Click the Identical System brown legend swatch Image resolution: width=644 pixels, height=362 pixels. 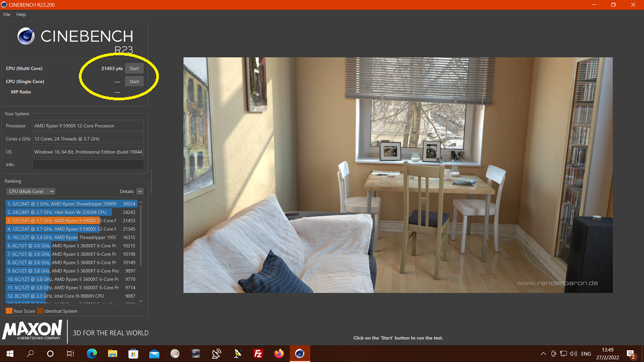point(40,311)
